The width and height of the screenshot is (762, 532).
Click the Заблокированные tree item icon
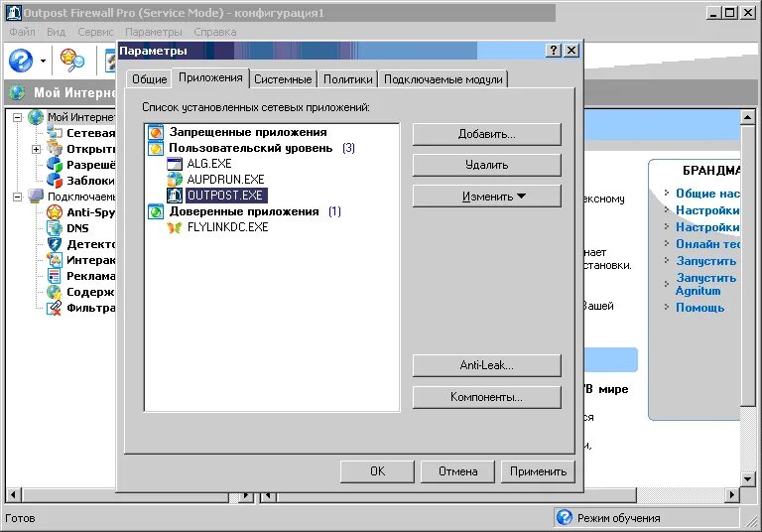55,181
